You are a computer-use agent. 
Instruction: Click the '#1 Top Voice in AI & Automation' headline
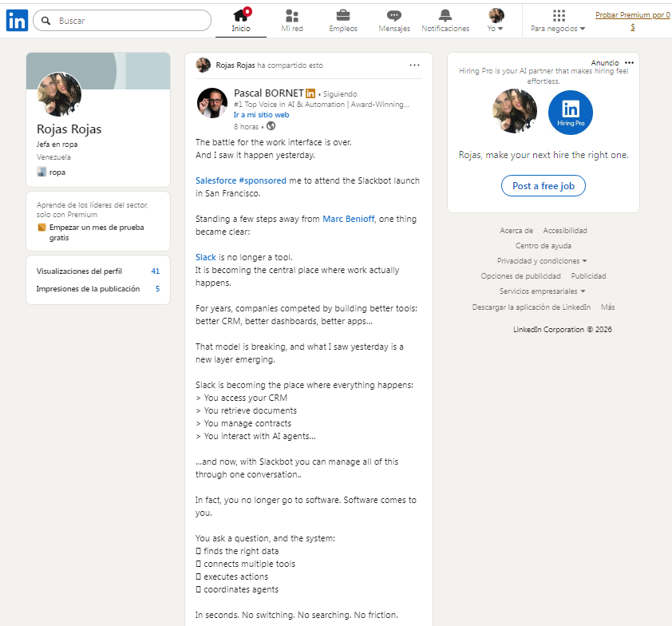(x=322, y=104)
